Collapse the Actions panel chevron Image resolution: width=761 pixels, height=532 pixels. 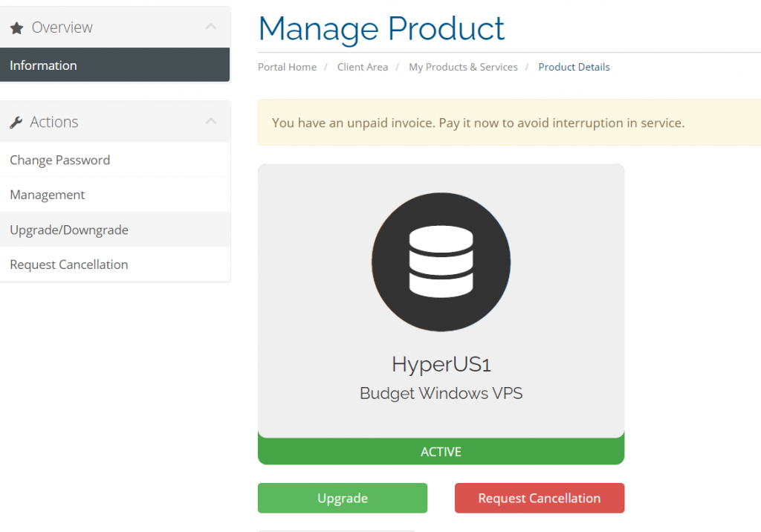(x=210, y=121)
